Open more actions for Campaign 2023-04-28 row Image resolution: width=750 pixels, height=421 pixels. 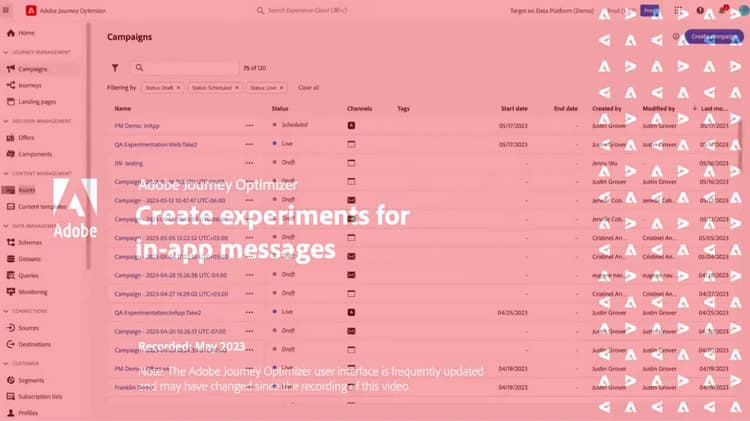click(x=249, y=275)
